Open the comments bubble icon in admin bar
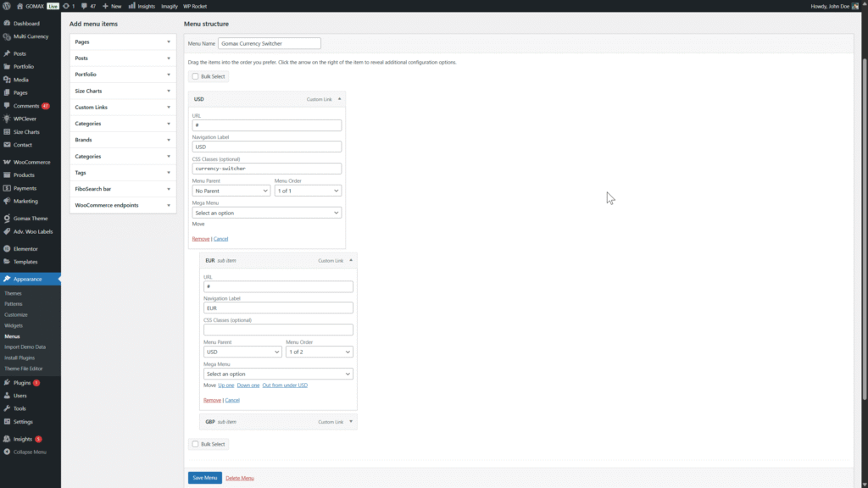Screen dimensions: 868x488 [84, 6]
